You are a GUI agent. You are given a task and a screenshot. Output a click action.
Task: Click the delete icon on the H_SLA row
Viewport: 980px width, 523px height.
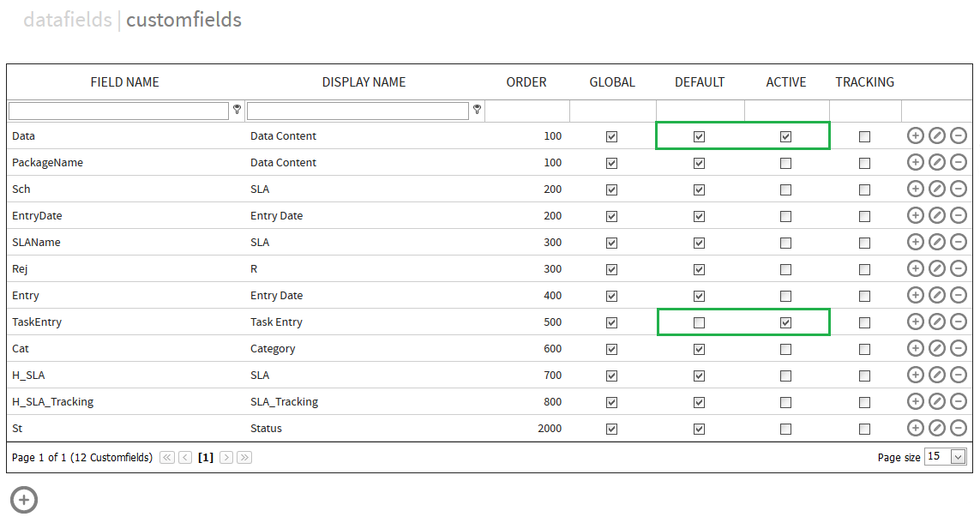[959, 375]
